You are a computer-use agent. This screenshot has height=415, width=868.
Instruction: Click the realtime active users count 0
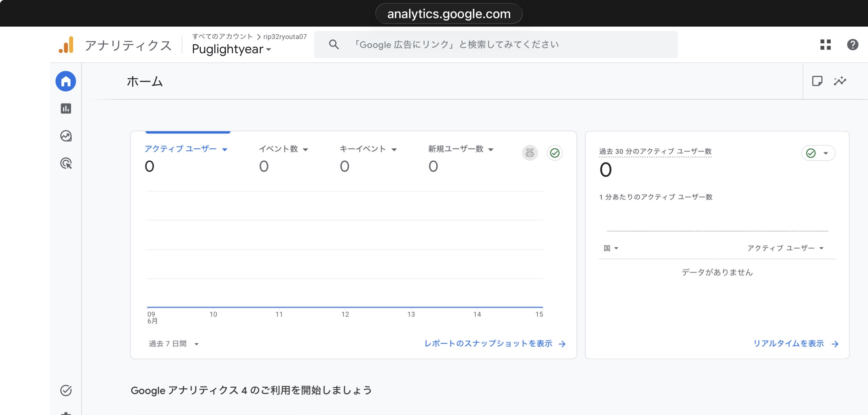pyautogui.click(x=606, y=170)
